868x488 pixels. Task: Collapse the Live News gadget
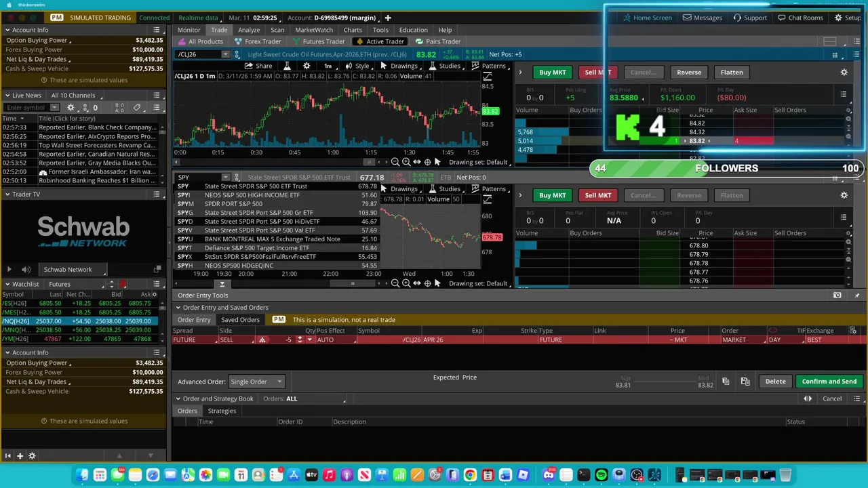pyautogui.click(x=7, y=96)
